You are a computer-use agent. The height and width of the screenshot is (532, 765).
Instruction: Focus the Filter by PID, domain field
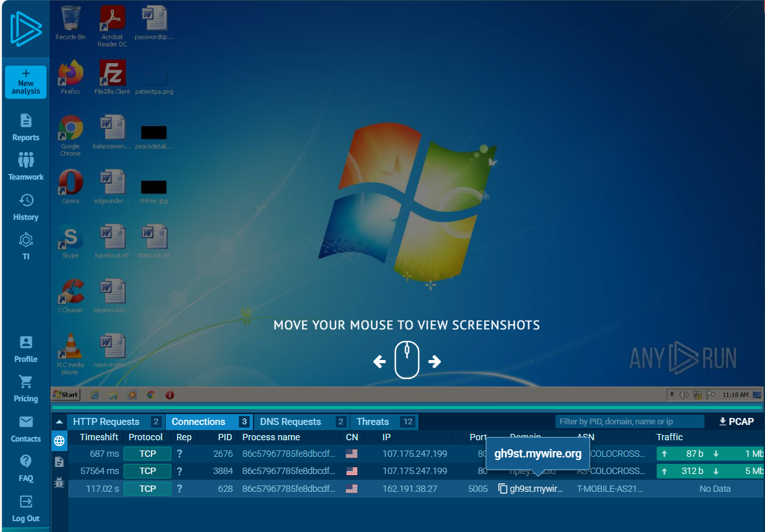click(x=629, y=422)
